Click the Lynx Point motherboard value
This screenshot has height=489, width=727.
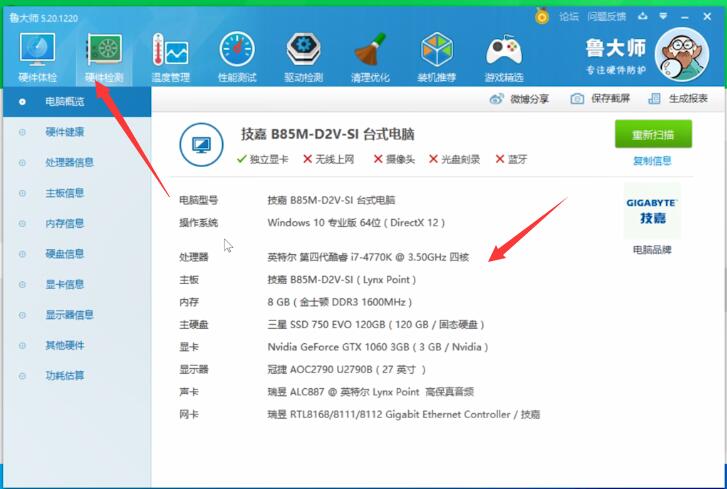click(x=342, y=279)
